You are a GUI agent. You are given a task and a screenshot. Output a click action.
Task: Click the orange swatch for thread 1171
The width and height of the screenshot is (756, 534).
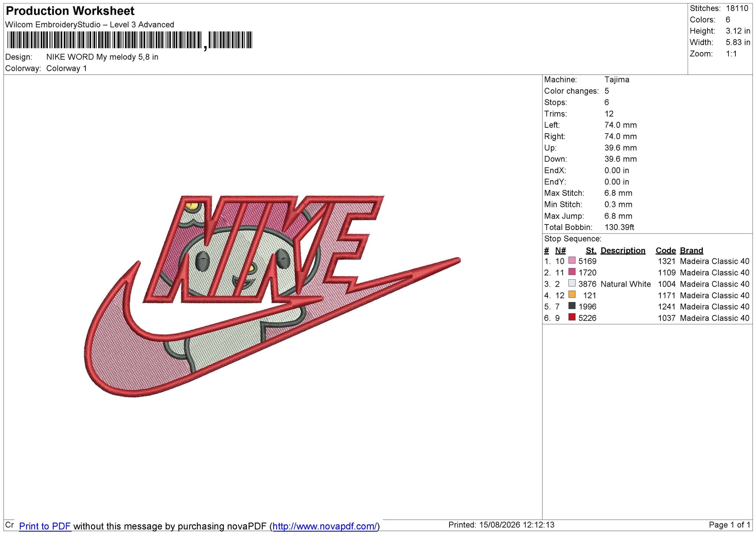point(571,294)
